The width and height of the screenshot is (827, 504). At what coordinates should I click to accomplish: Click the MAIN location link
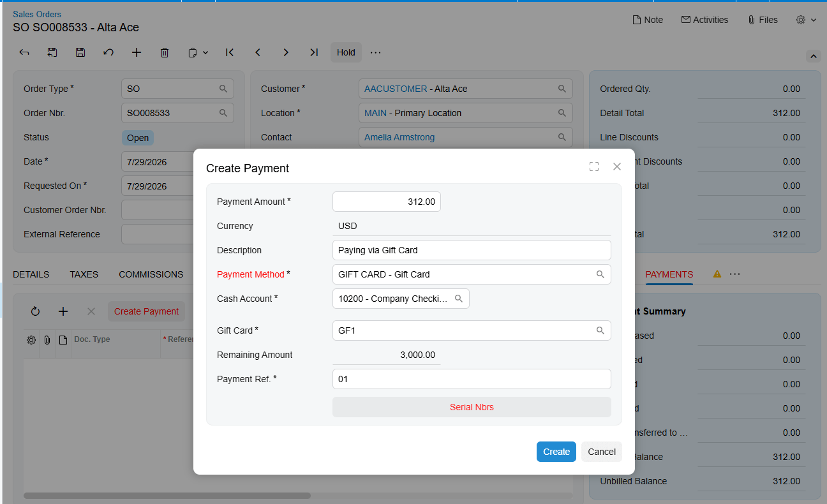coord(376,113)
